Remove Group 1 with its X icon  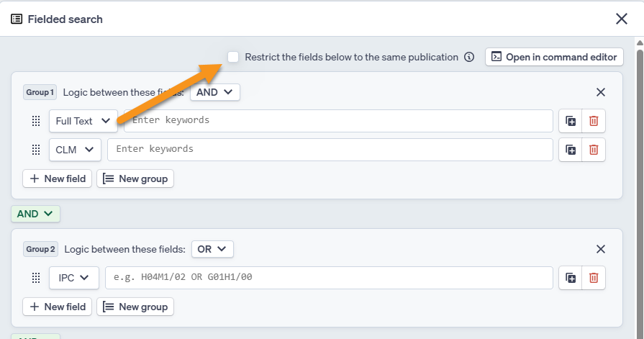coord(601,92)
